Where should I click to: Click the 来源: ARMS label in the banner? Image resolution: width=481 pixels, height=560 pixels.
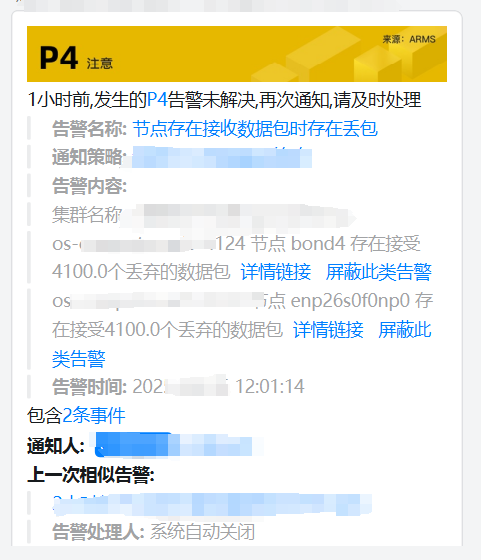click(409, 39)
